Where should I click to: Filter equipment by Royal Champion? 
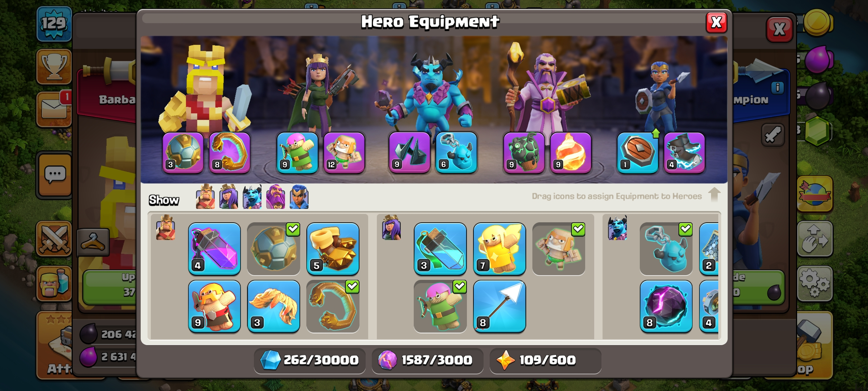[x=299, y=197]
